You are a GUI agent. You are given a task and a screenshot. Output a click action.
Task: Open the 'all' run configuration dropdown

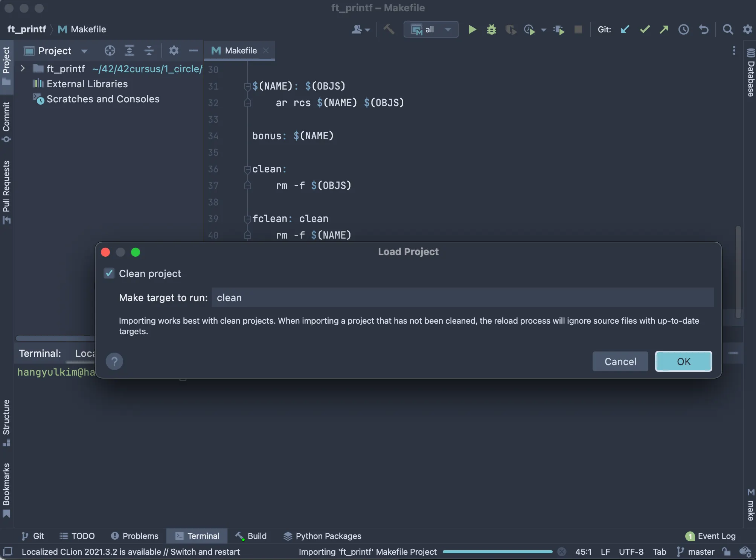click(431, 29)
